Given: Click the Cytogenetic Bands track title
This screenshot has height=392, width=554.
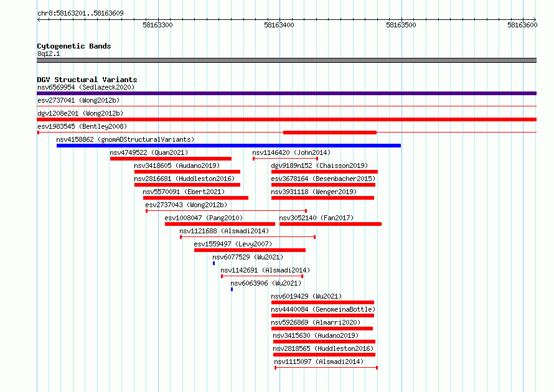Looking at the screenshot, I should (74, 46).
